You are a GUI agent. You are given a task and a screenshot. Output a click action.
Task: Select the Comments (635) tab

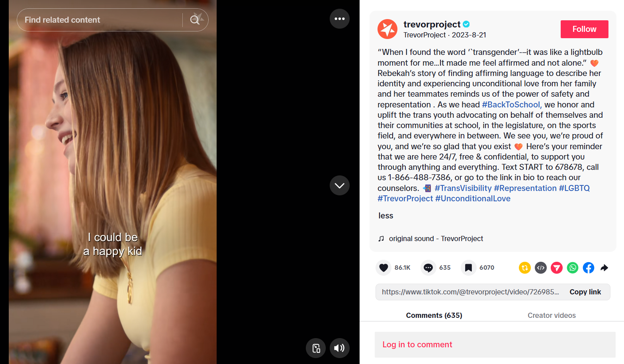point(434,315)
